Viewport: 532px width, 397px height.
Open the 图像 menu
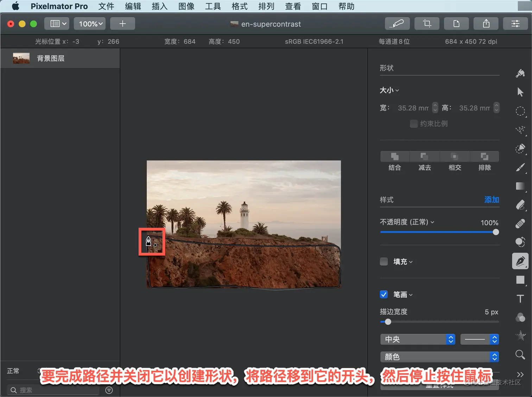coord(186,6)
